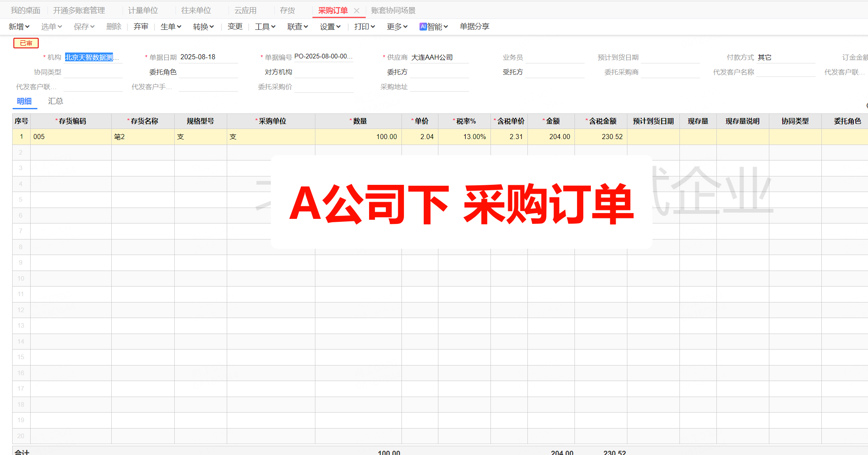Expand the 更多 menu
This screenshot has height=455, width=868.
click(x=397, y=26)
